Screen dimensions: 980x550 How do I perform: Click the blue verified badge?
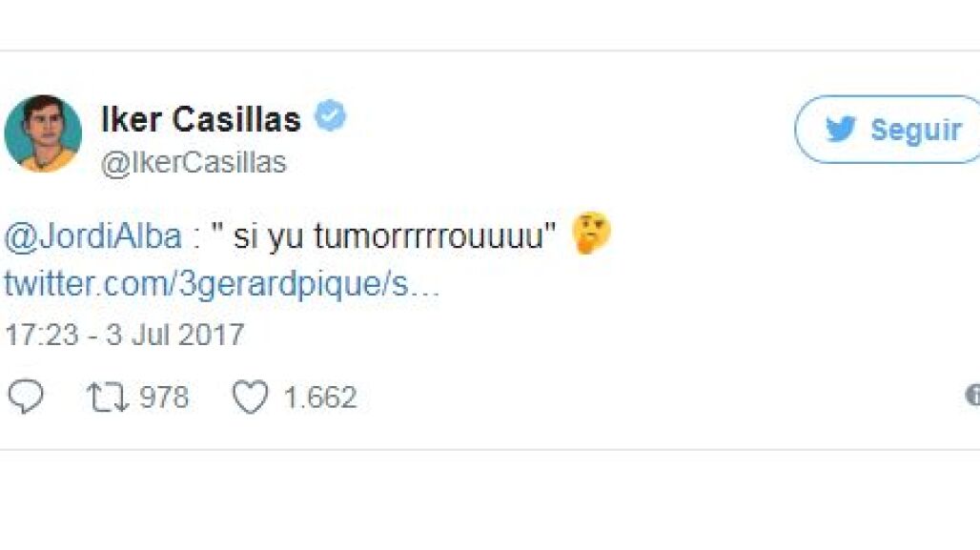coord(330,115)
